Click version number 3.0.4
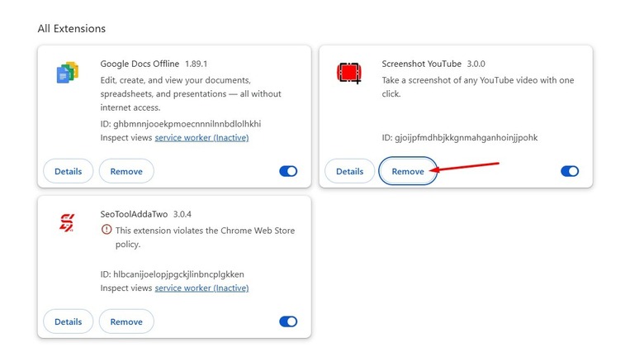The width and height of the screenshot is (644, 362). 182,214
